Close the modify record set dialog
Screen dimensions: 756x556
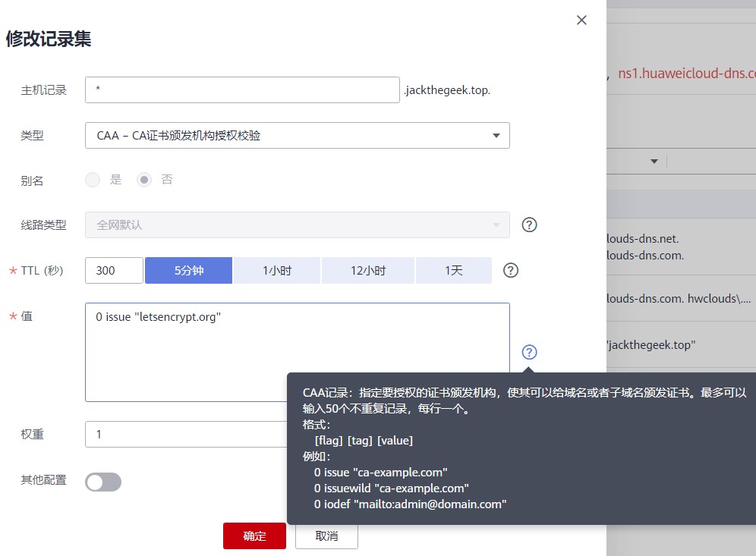point(581,20)
